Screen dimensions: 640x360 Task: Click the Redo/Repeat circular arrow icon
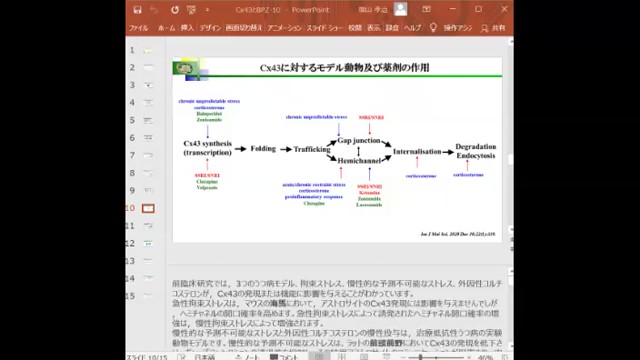point(175,10)
